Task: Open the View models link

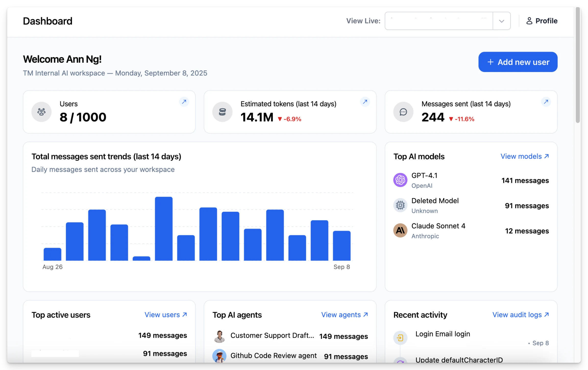Action: (x=525, y=156)
